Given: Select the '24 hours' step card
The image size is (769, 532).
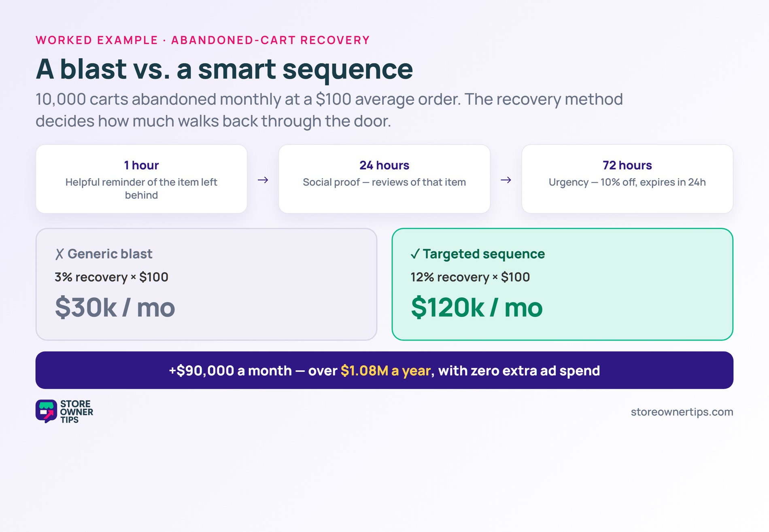Looking at the screenshot, I should [384, 179].
